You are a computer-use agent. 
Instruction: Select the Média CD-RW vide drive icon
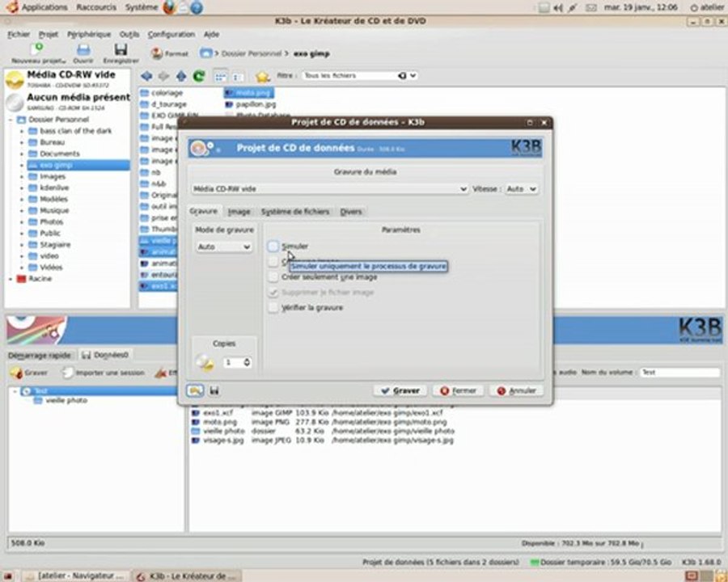[15, 79]
